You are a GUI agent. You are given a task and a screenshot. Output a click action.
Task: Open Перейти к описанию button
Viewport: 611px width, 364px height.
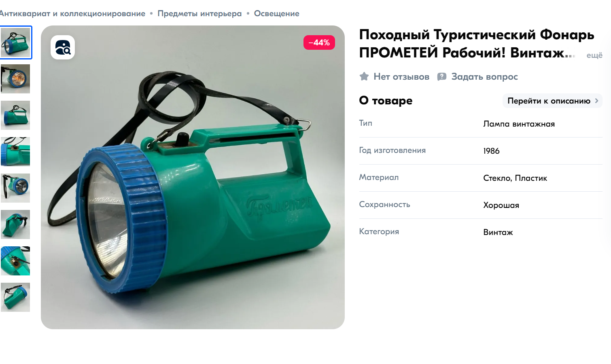552,101
